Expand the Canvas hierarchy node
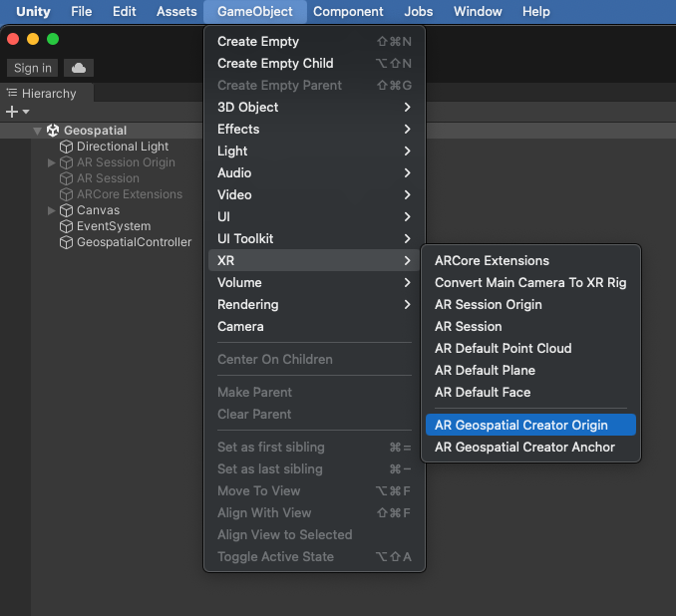Viewport: 676px width, 616px height. click(52, 210)
